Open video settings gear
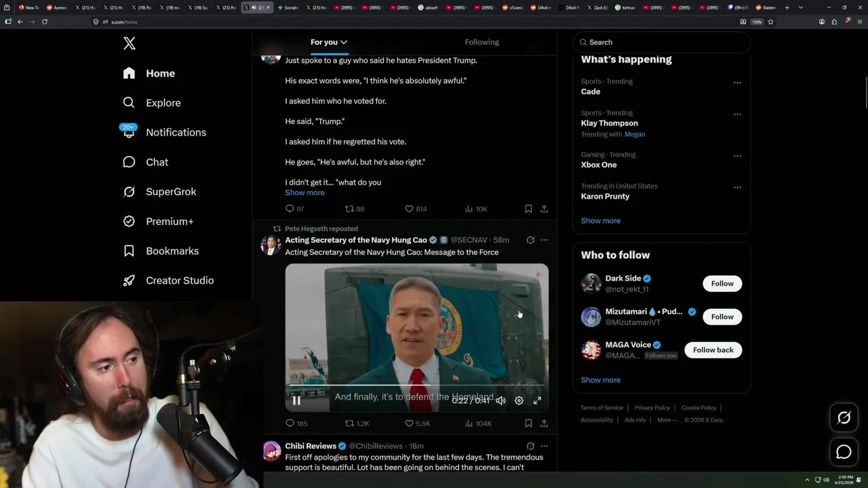 [x=519, y=401]
